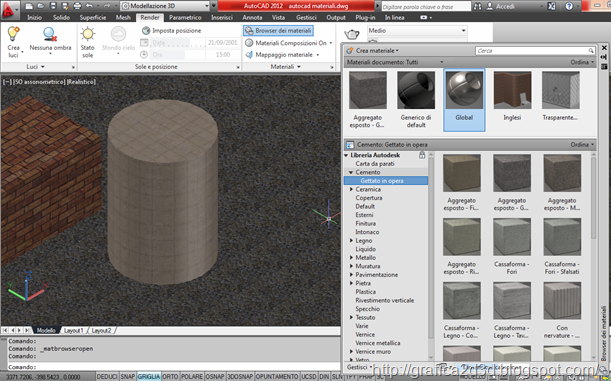The width and height of the screenshot is (611, 381).
Task: Click the library view icon beside Cemento header
Action: point(350,145)
